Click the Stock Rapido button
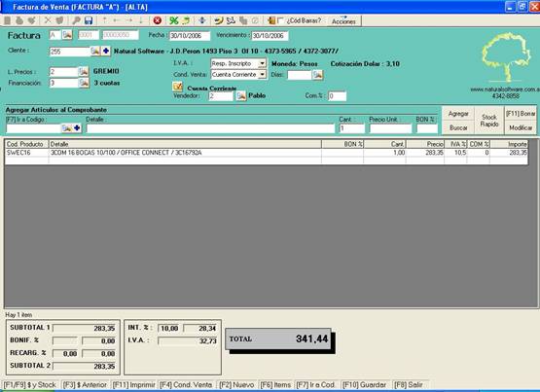Screen dimensions: 540x392 click(x=489, y=121)
